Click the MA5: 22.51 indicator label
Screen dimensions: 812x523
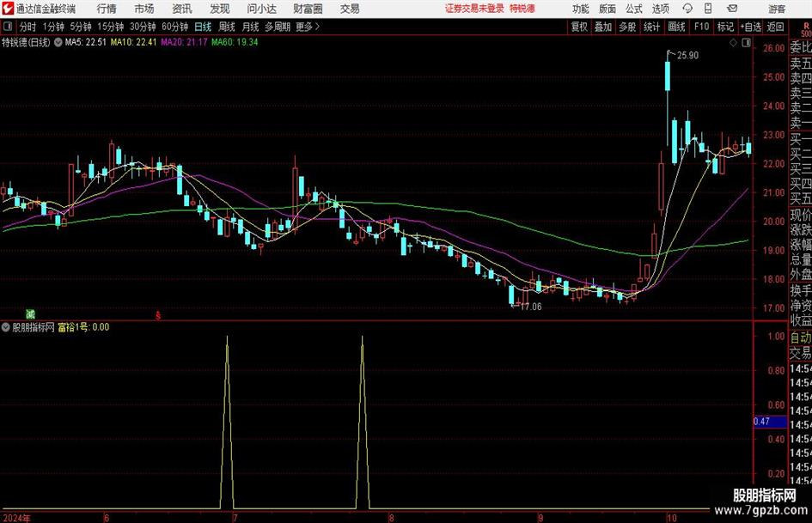pyautogui.click(x=85, y=42)
